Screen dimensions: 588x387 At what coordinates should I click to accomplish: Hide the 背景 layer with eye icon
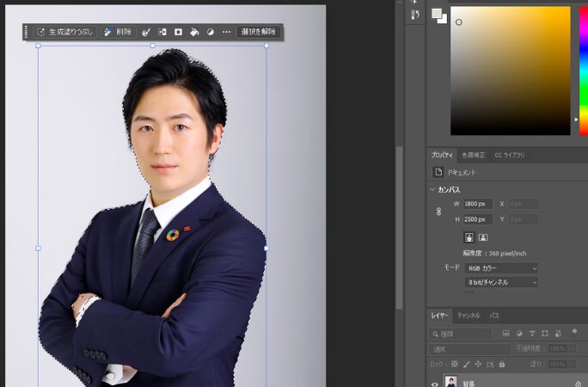coord(434,384)
